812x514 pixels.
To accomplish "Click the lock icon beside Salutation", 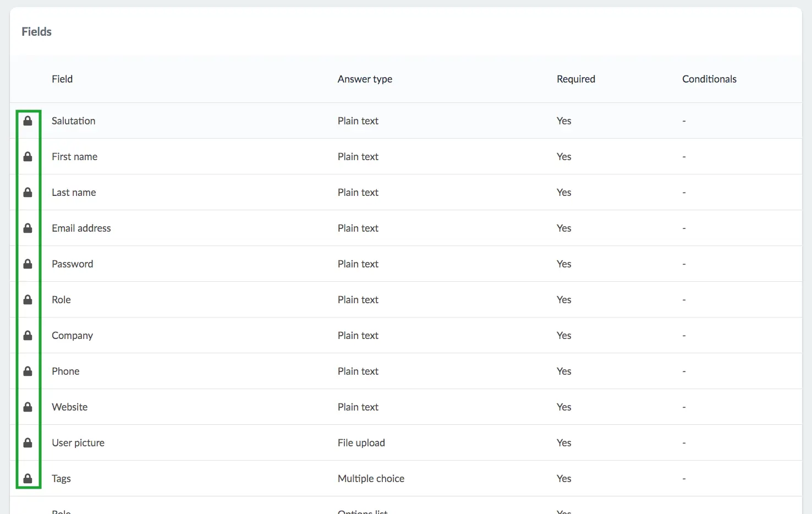I will [x=28, y=121].
